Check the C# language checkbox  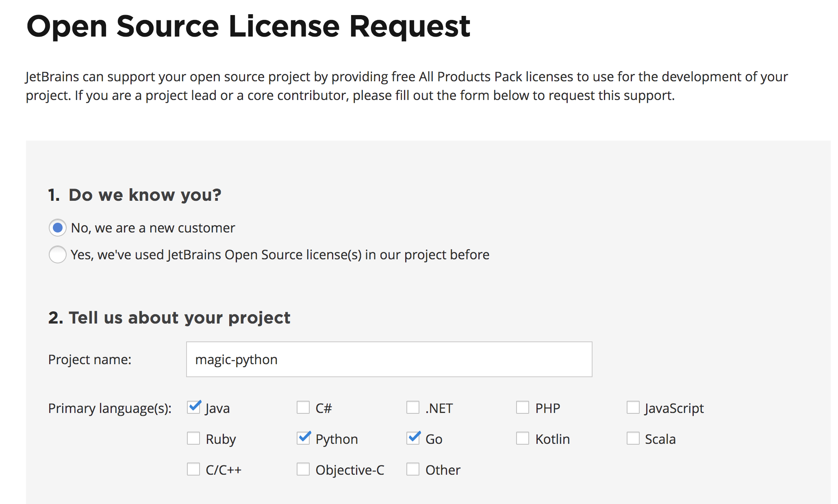(x=303, y=407)
